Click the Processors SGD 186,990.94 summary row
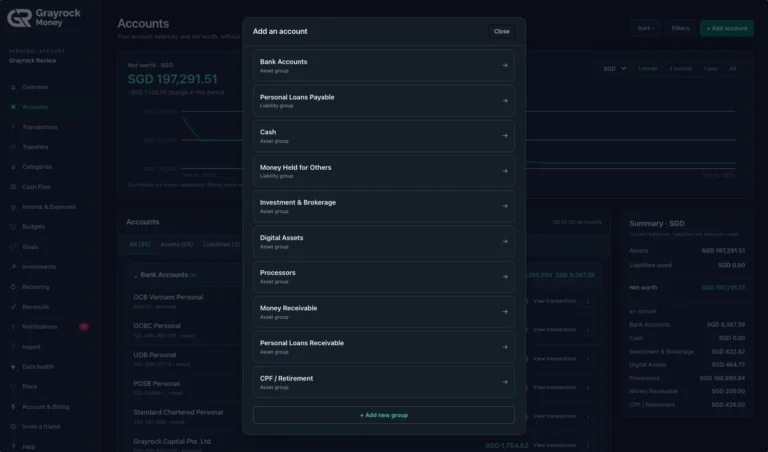Image resolution: width=768 pixels, height=452 pixels. pyautogui.click(x=687, y=378)
